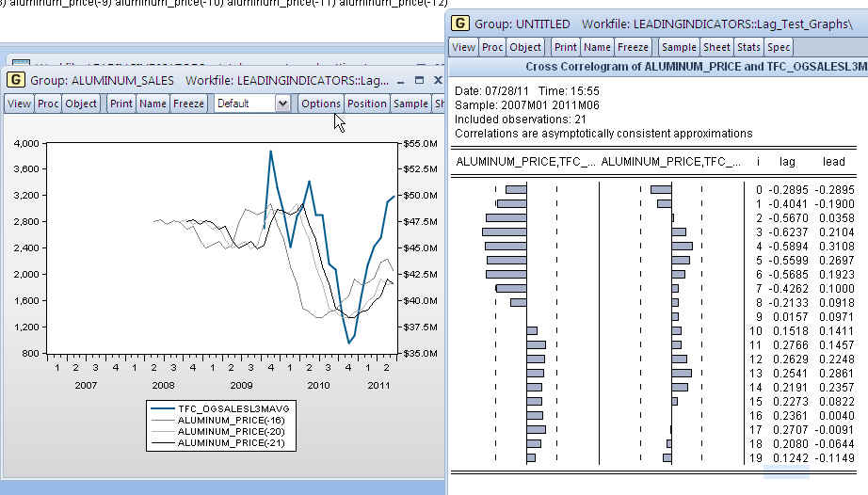Click the $35.0M right axis label
The width and height of the screenshot is (868, 495).
420,353
